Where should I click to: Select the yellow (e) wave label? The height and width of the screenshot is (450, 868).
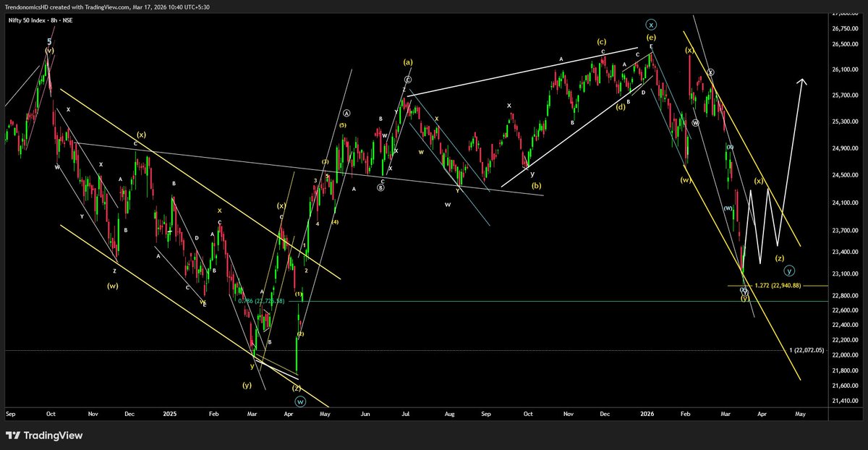tap(651, 36)
